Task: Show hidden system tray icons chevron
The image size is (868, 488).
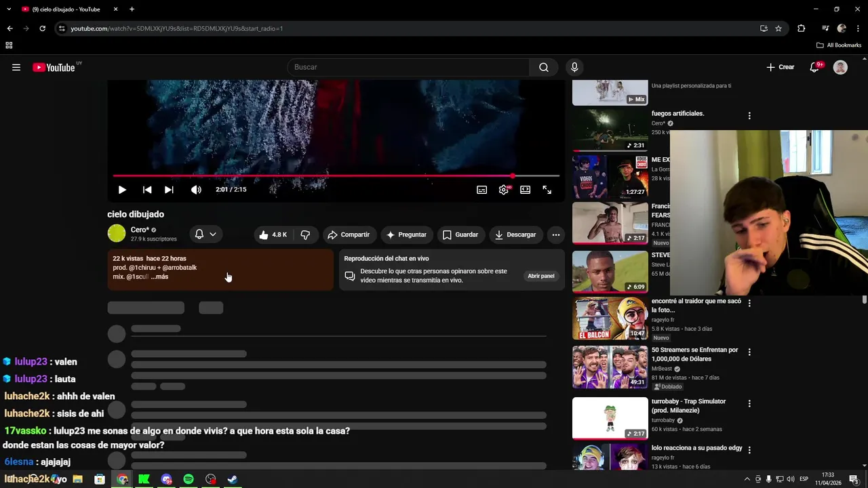Action: point(747,479)
